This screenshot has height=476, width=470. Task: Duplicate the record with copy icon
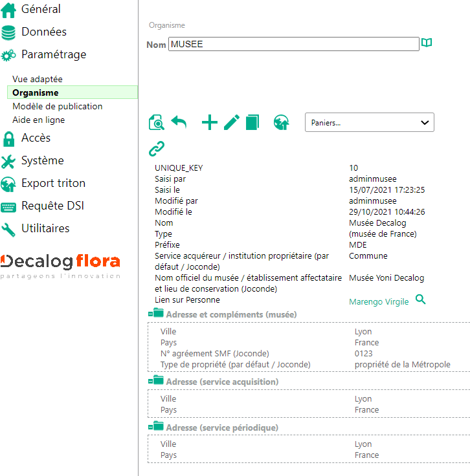pyautogui.click(x=252, y=122)
